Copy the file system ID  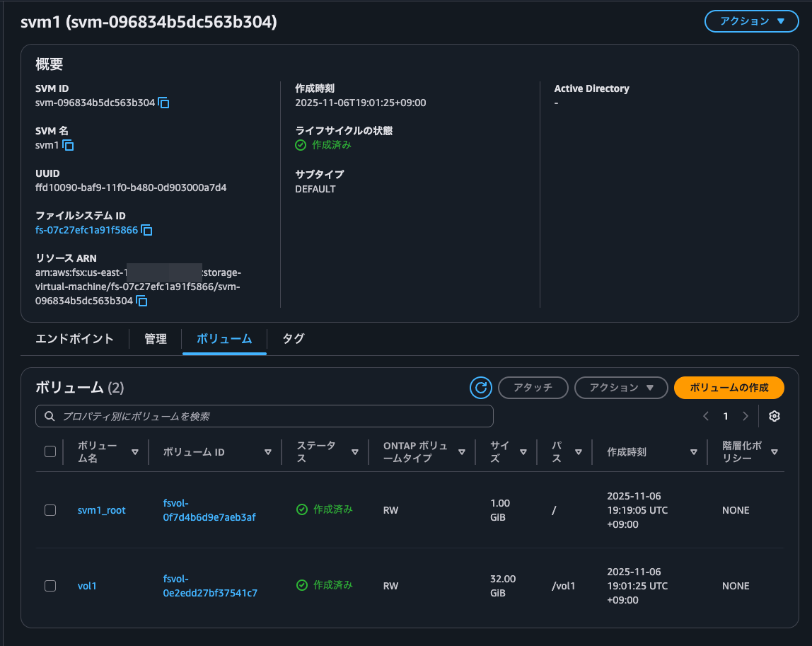[147, 230]
